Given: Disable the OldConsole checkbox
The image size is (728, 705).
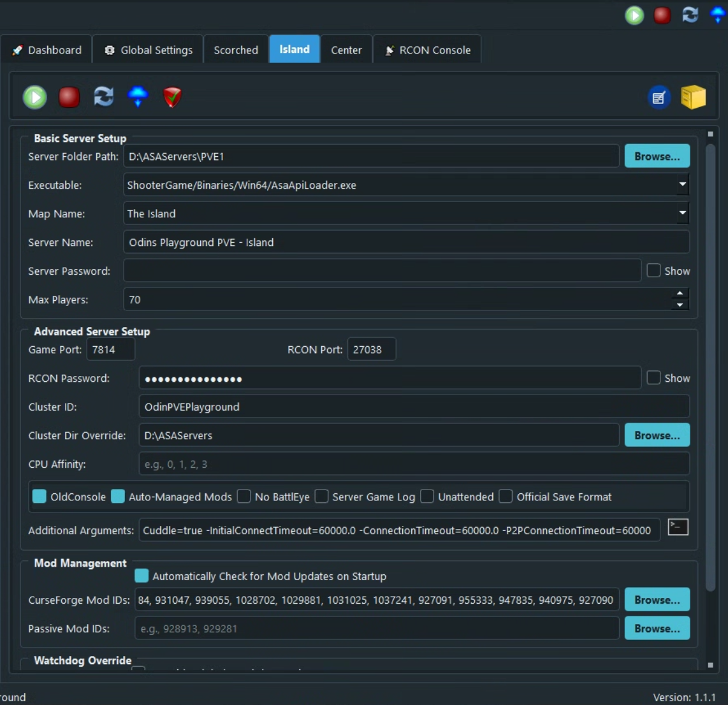Looking at the screenshot, I should coord(40,497).
